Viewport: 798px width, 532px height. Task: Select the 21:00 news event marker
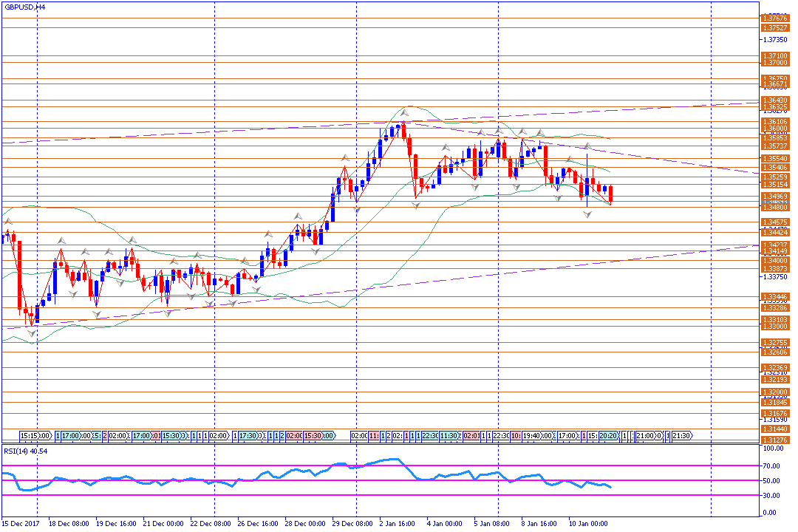645,436
